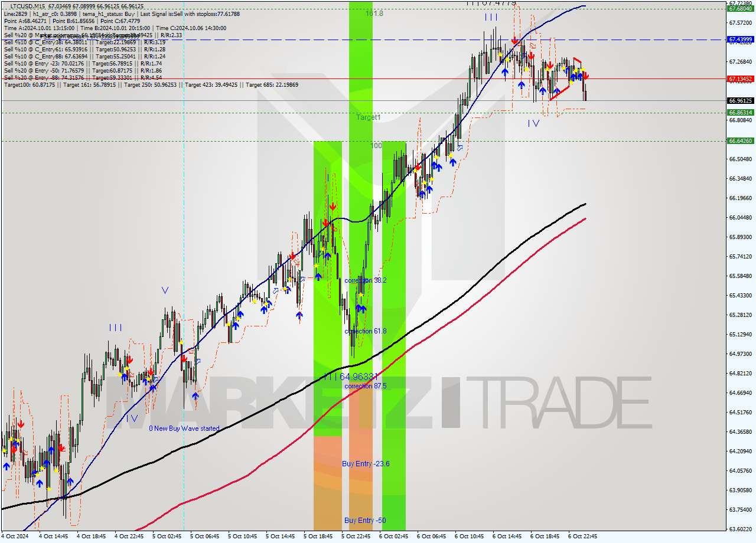Select the 65.43400 price axis value
This screenshot has height=543, width=756.
[740, 295]
